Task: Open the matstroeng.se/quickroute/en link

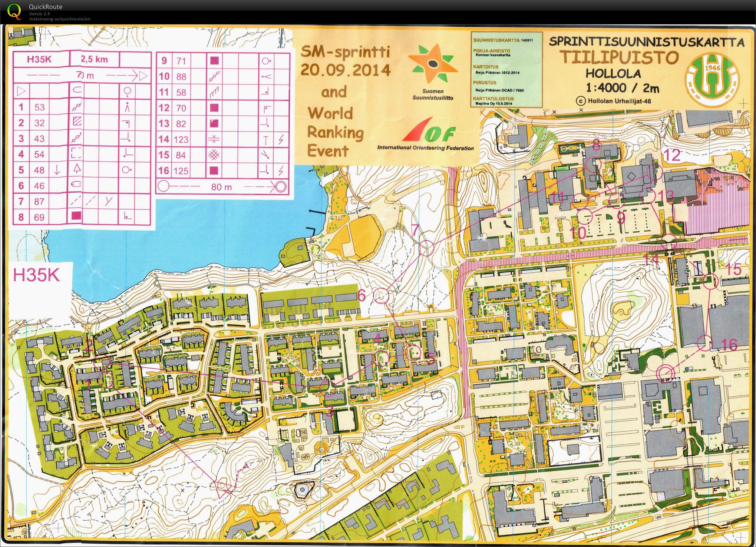Action: 60,19
